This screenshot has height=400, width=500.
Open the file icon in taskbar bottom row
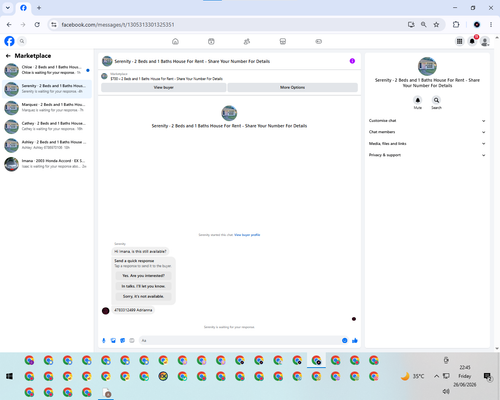107,393
